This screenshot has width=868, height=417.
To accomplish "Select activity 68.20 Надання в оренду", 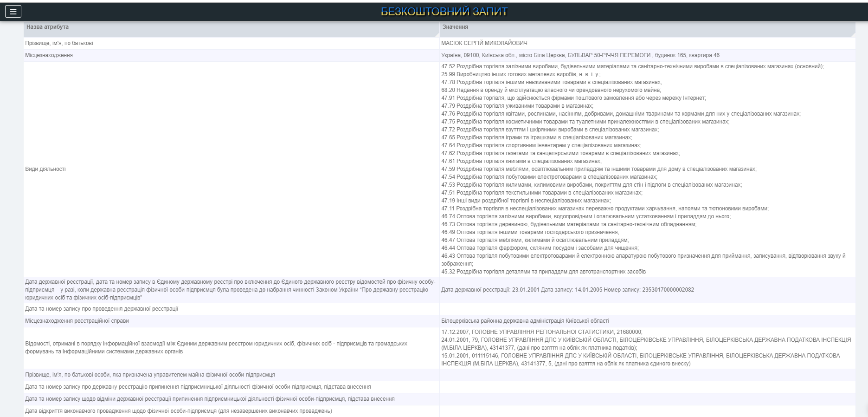I will 551,90.
